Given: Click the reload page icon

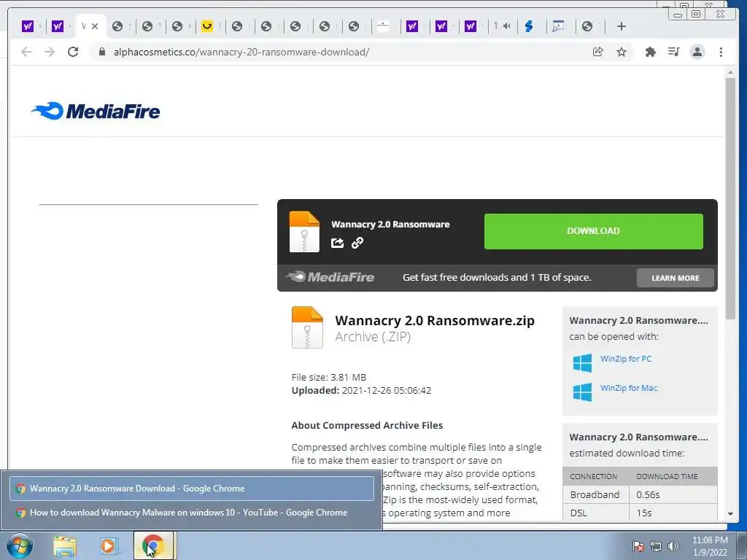Looking at the screenshot, I should point(73,52).
